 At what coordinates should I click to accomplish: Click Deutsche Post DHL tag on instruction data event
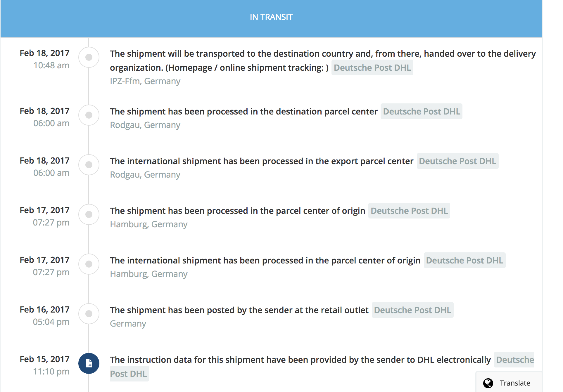515,360
